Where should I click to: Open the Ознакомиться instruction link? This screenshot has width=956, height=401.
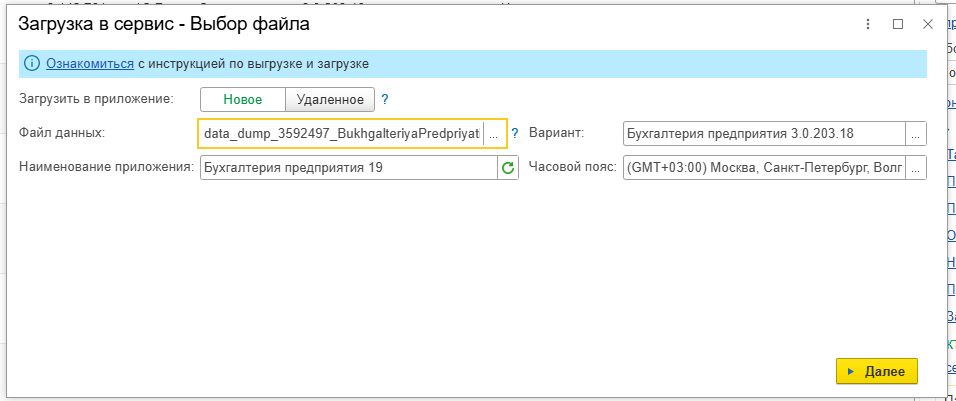pos(90,63)
